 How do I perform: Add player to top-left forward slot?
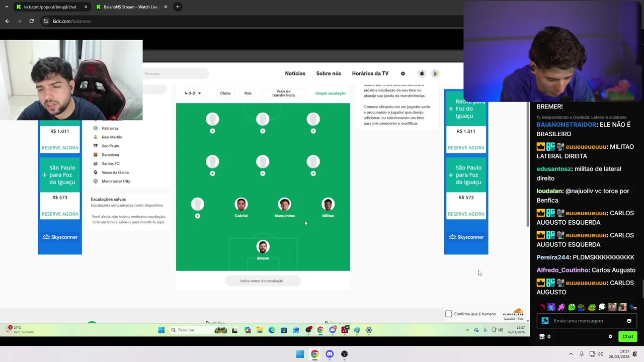point(212,131)
